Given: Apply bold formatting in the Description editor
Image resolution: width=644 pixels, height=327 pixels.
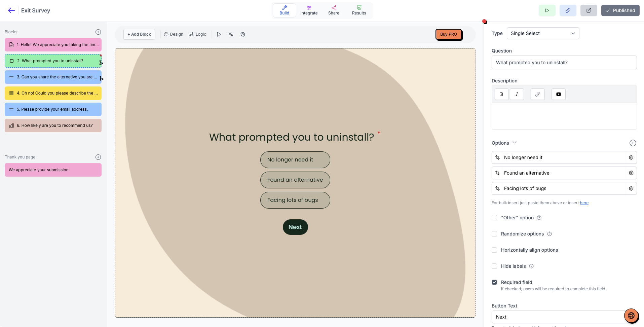Looking at the screenshot, I should tap(502, 94).
